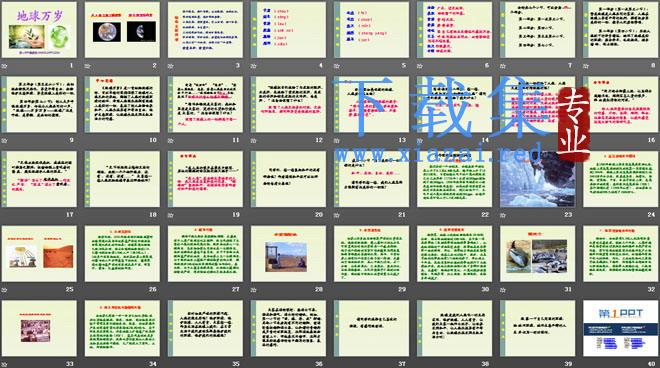660x368 pixels.
Task: Select slide 2 with two Earth photos
Action: pos(122,30)
